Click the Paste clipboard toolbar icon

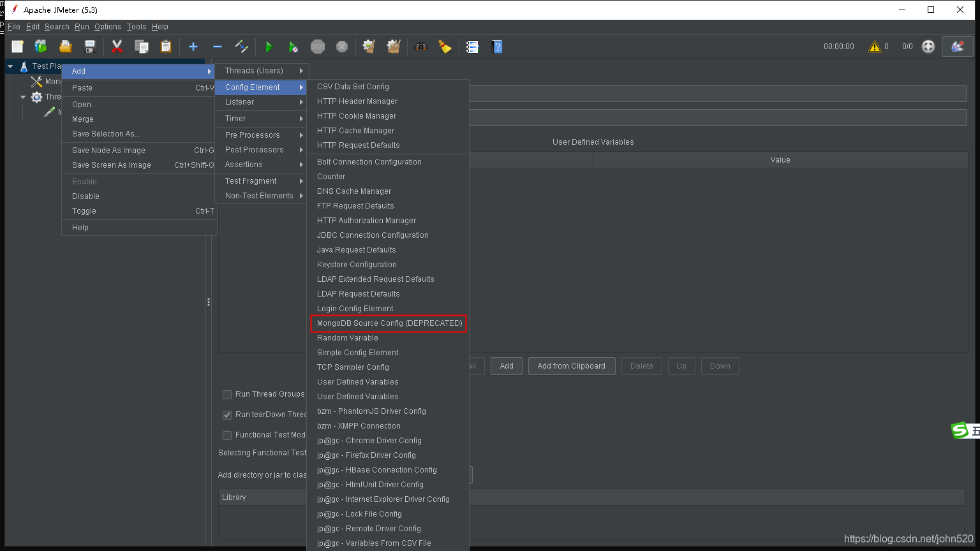(x=166, y=47)
